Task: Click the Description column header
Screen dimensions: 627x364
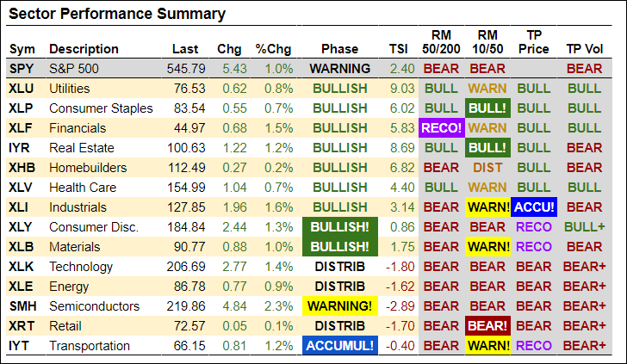Action: tap(84, 49)
